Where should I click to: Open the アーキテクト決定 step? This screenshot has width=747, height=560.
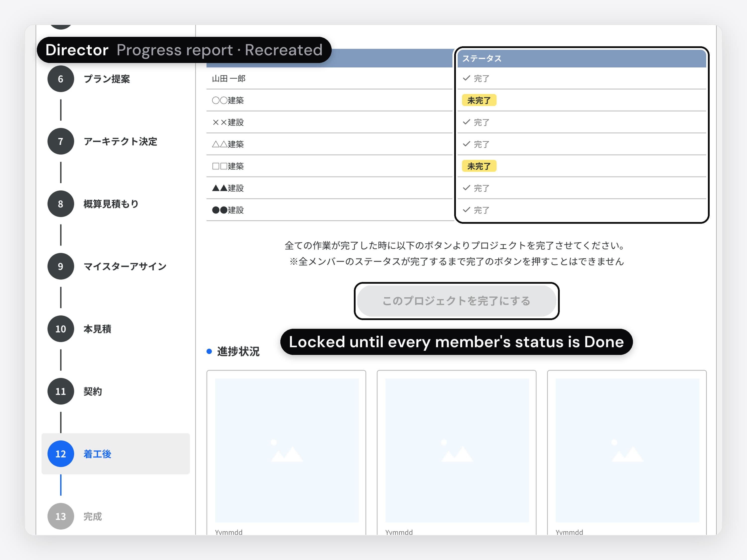click(120, 141)
